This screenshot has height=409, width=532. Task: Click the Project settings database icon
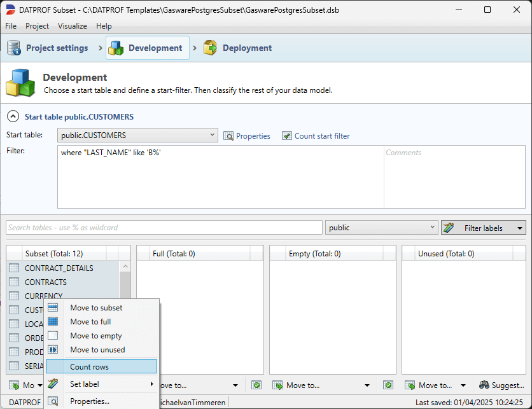coord(14,48)
